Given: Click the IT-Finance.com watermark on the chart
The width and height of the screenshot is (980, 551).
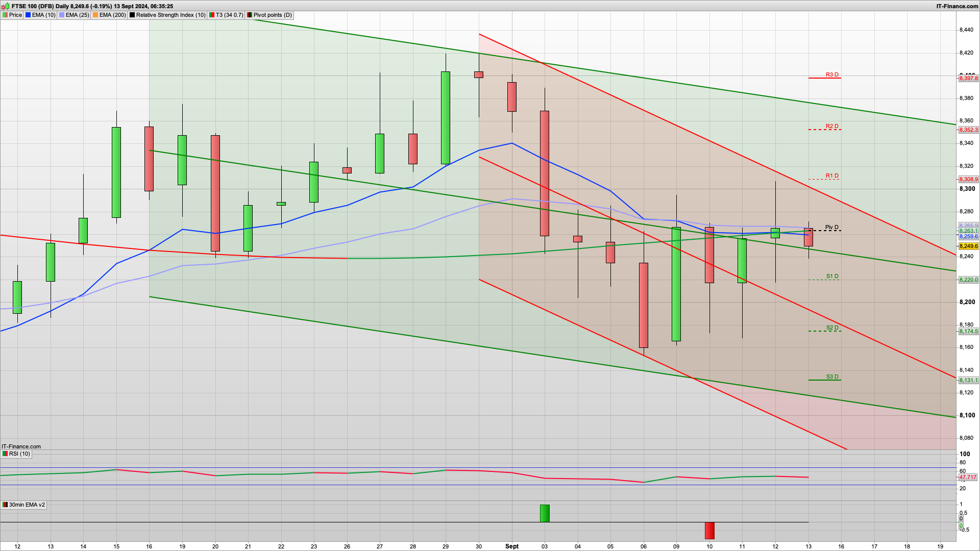Looking at the screenshot, I should click(x=21, y=446).
